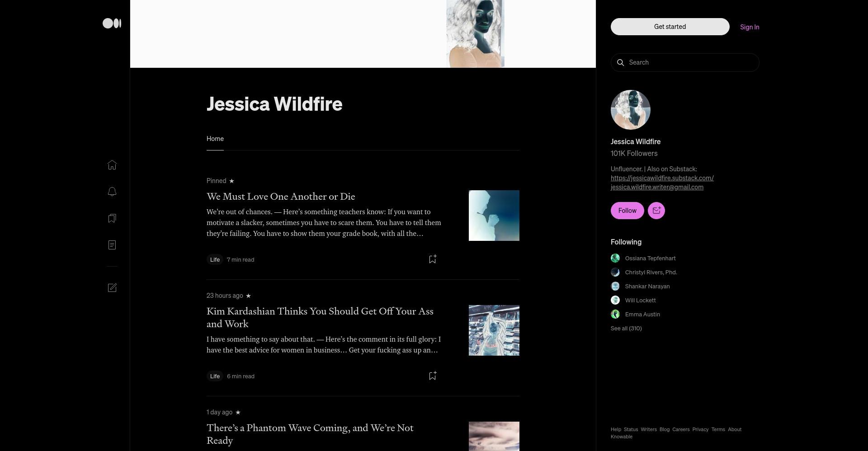The height and width of the screenshot is (451, 868).
Task: Bookmark the Kim Kardashian story
Action: tap(432, 376)
